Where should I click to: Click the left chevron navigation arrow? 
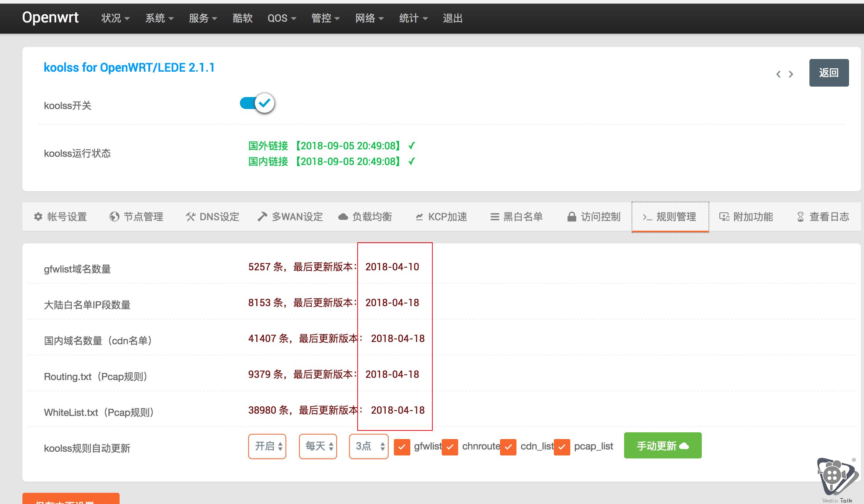(x=778, y=74)
